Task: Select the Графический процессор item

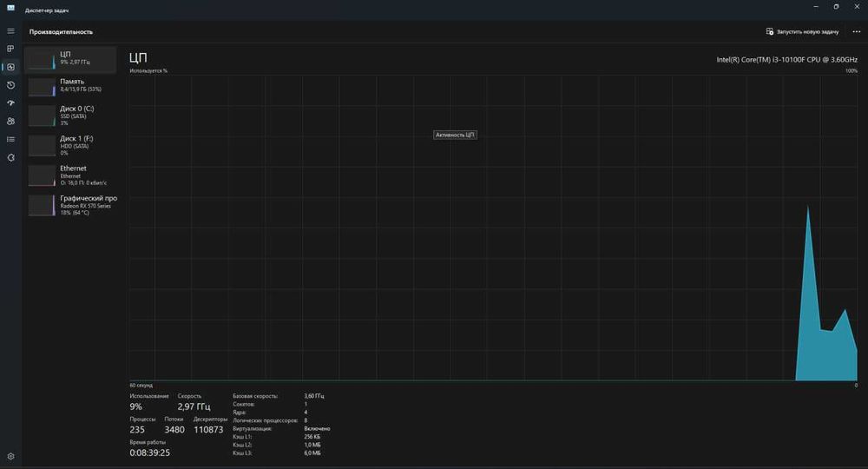Action: (70, 206)
